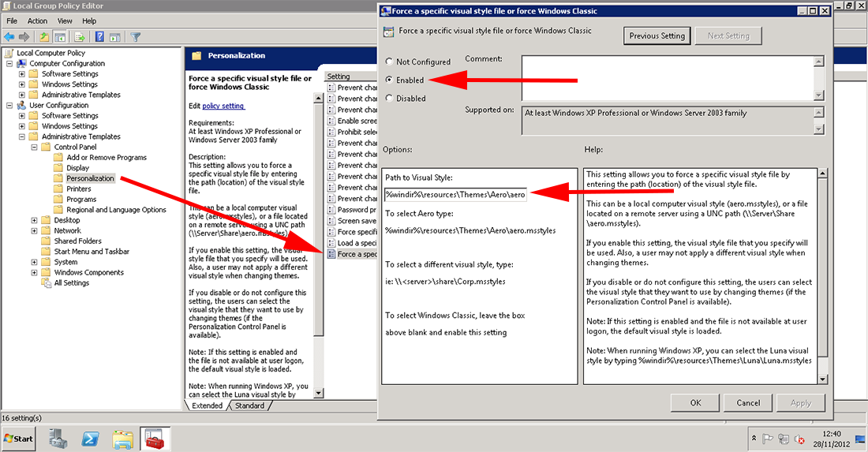Select the 'Load a speci' setting row
Screen dimensions: 868x452
(352, 243)
